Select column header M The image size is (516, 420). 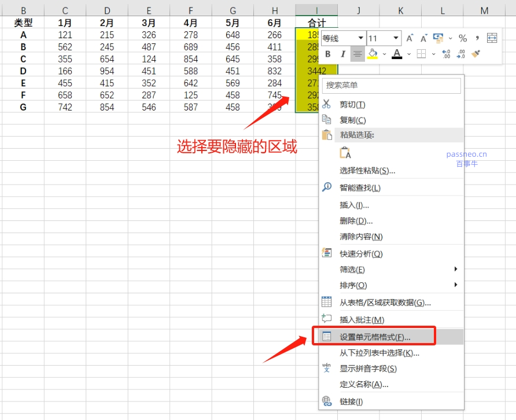point(484,10)
